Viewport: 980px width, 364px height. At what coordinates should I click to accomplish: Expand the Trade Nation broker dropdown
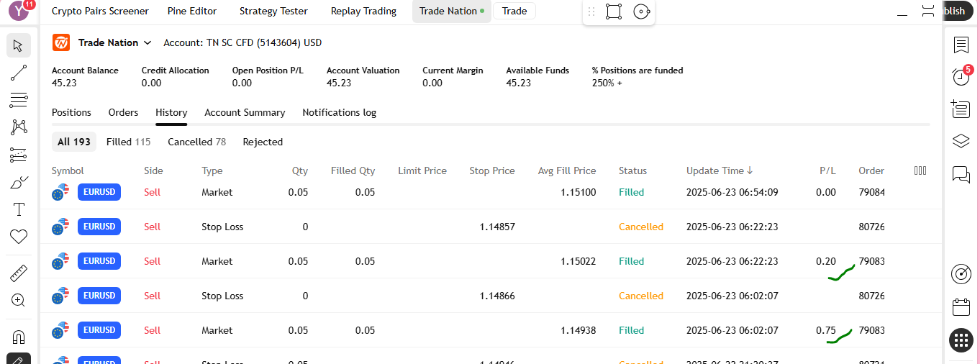[148, 43]
